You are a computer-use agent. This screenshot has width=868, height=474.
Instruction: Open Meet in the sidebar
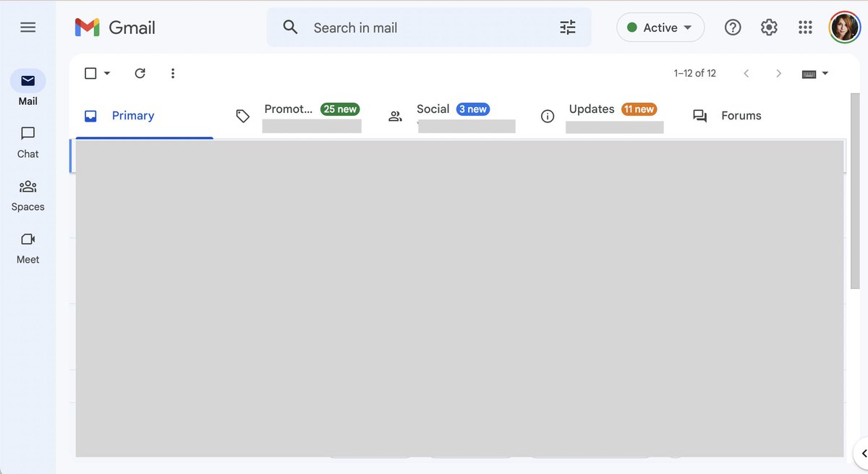pyautogui.click(x=27, y=248)
